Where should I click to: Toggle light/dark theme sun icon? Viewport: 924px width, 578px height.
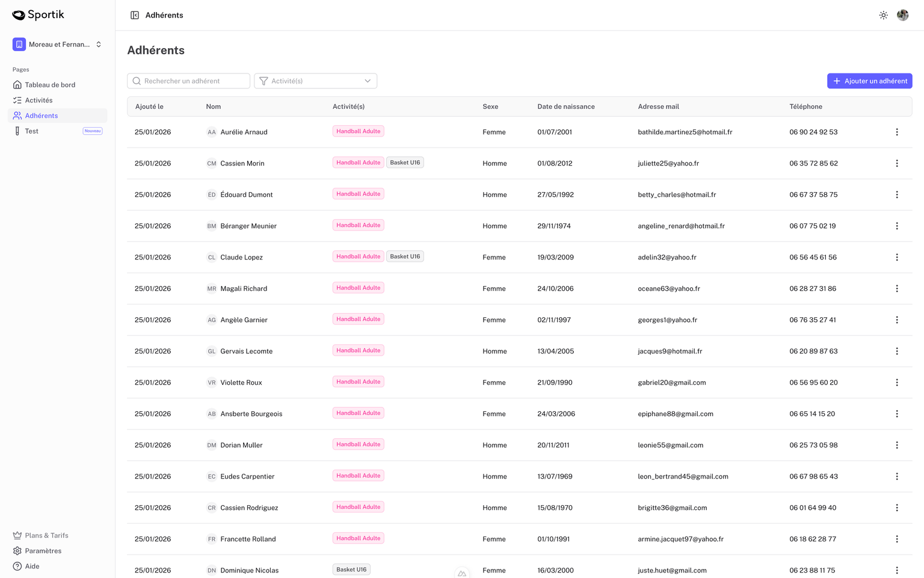(883, 15)
